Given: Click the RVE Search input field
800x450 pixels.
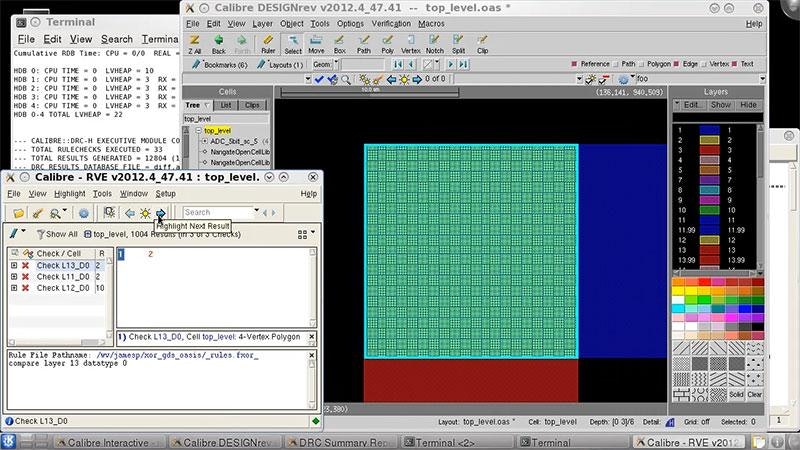Looking at the screenshot, I should pos(218,212).
